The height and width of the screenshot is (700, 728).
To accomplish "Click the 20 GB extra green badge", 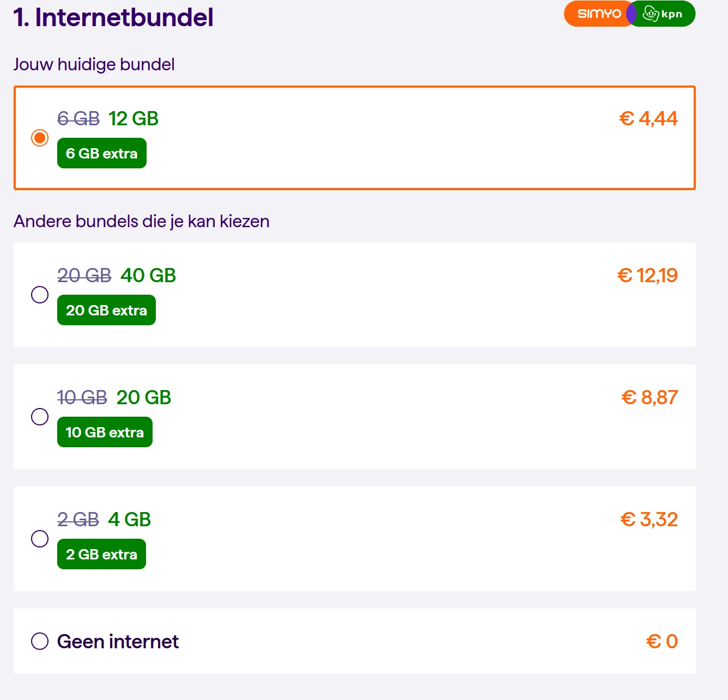I will point(106,310).
